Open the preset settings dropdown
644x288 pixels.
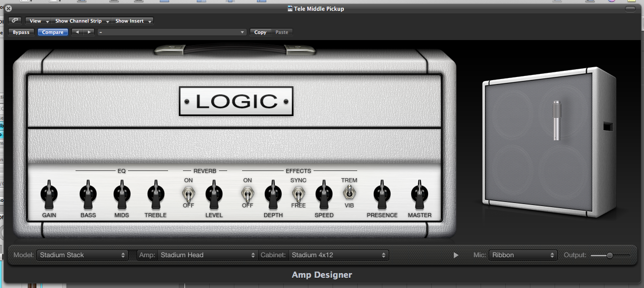[x=172, y=32]
